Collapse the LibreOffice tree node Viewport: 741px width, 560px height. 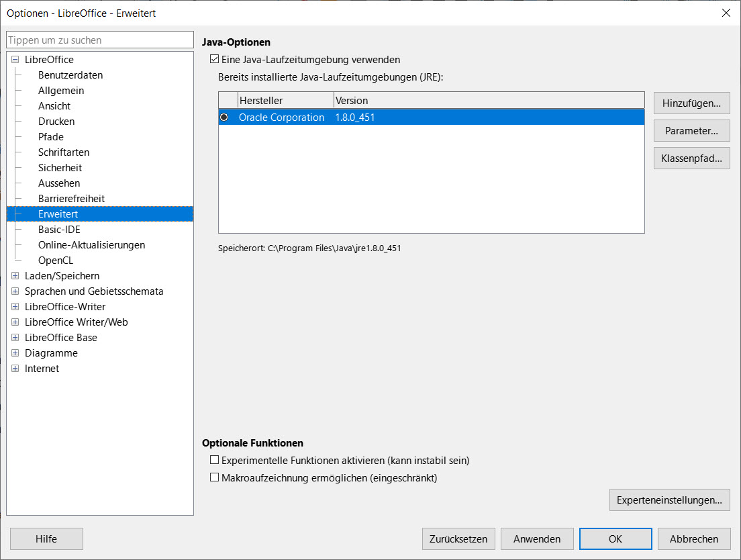point(15,60)
